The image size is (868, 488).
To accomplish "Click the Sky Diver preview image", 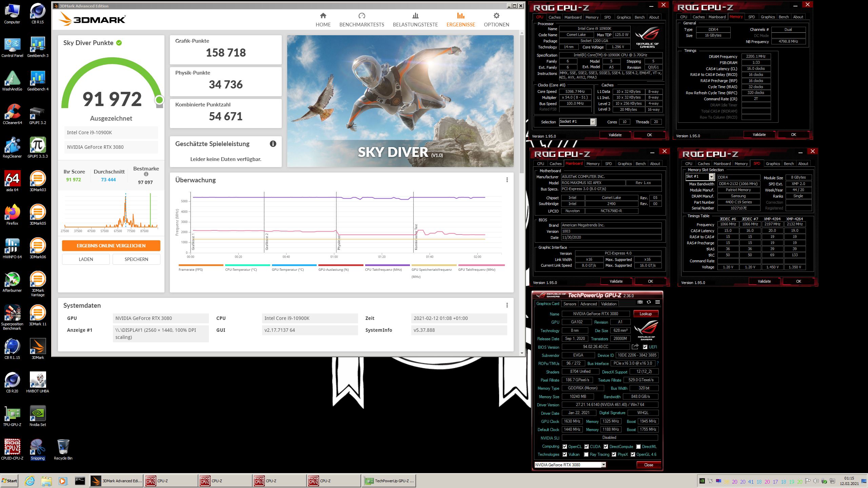I will coord(400,101).
